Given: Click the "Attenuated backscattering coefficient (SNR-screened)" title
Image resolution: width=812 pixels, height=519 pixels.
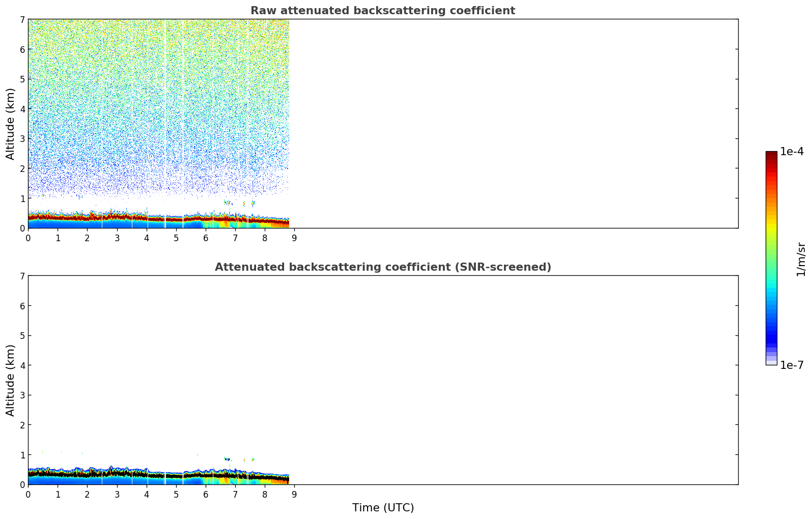Looking at the screenshot, I should pos(382,267).
